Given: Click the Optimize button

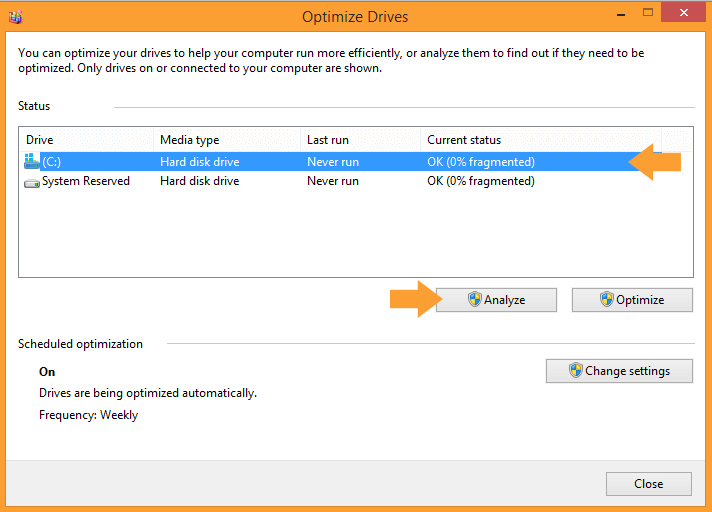Looking at the screenshot, I should click(x=632, y=300).
